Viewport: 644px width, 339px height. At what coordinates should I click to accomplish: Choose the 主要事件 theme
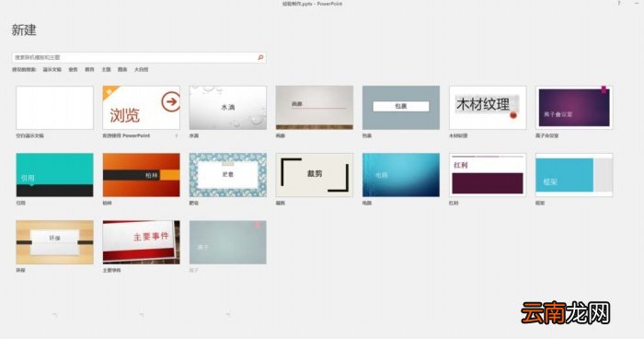coord(142,242)
